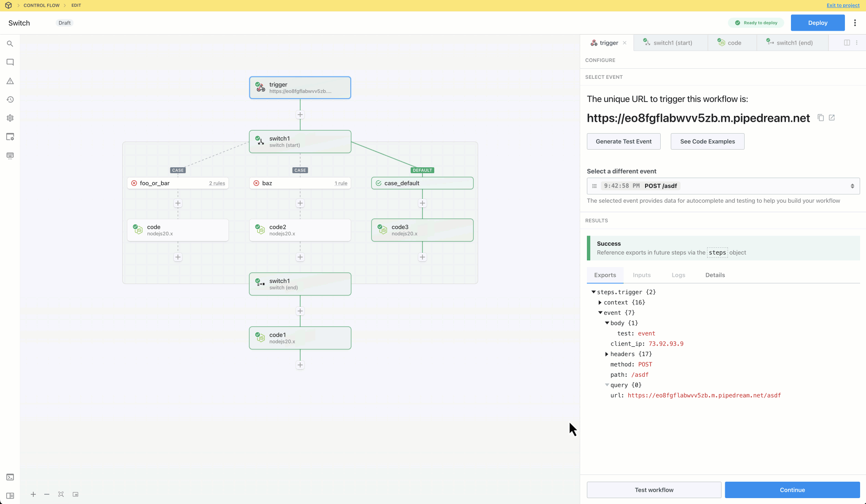
Task: Expand the headers {17} tree node
Action: click(x=607, y=354)
